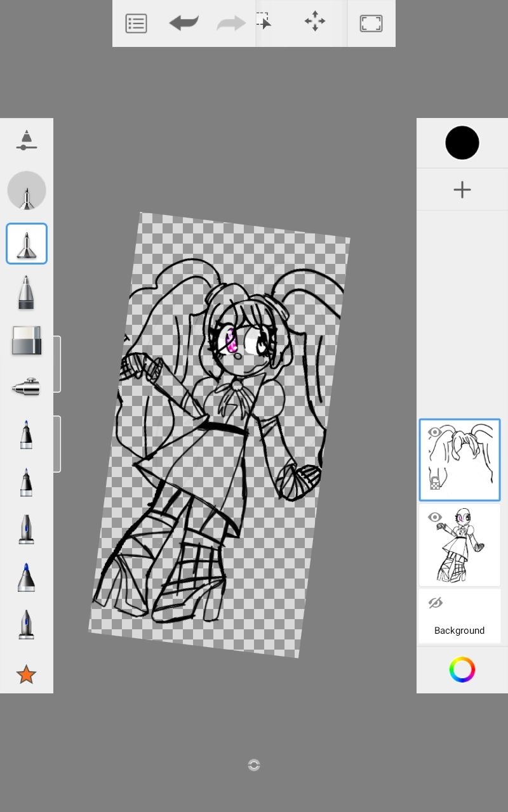This screenshot has width=508, height=812.
Task: Open the brush size adjustment control
Action: [26, 141]
